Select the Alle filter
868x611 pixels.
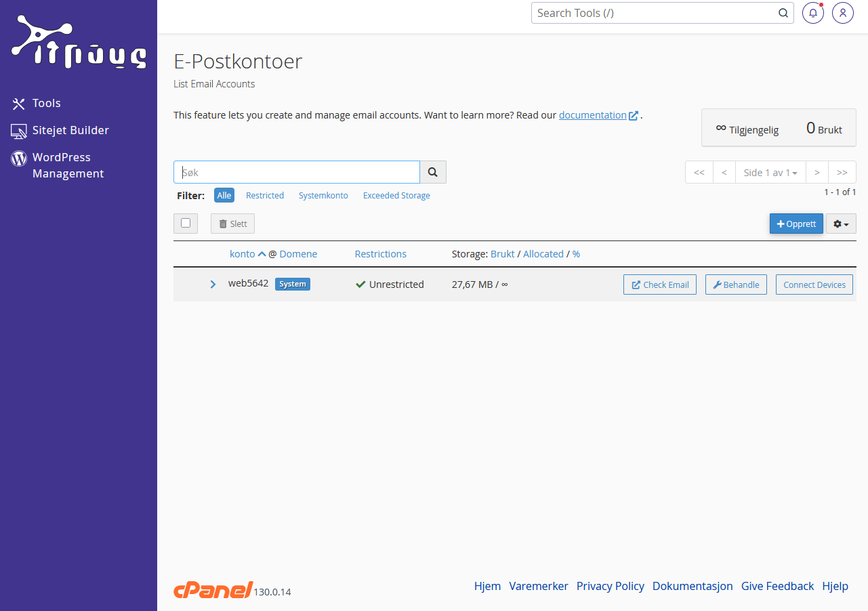[224, 195]
